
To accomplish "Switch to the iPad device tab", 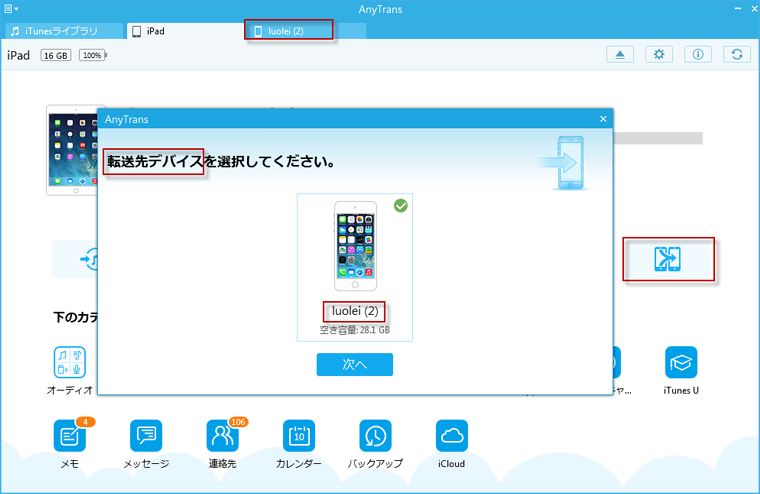I will [x=184, y=31].
